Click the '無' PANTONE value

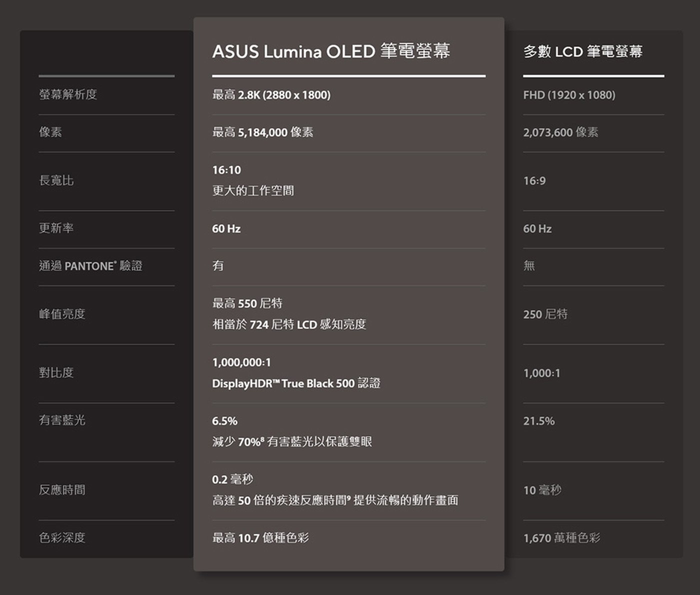[529, 265]
